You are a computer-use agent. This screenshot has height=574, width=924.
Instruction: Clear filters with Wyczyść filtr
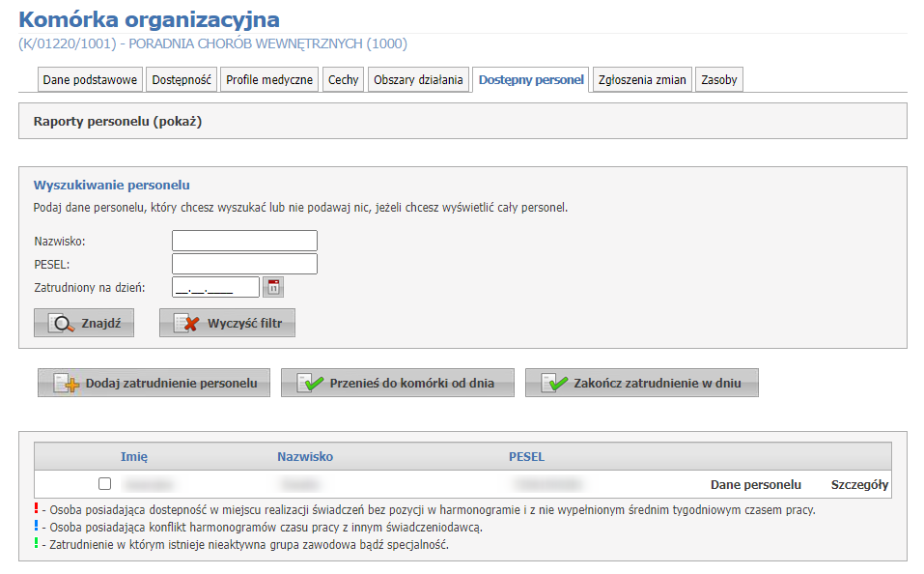pos(227,324)
